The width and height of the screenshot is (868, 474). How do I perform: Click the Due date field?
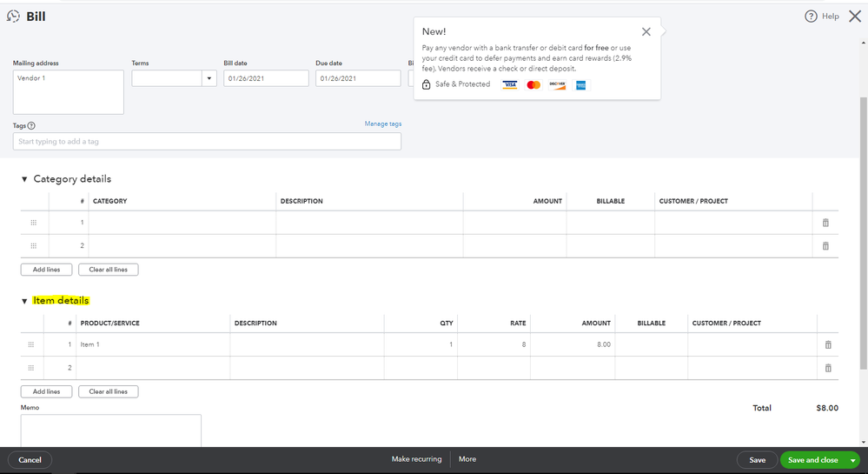[x=358, y=78]
